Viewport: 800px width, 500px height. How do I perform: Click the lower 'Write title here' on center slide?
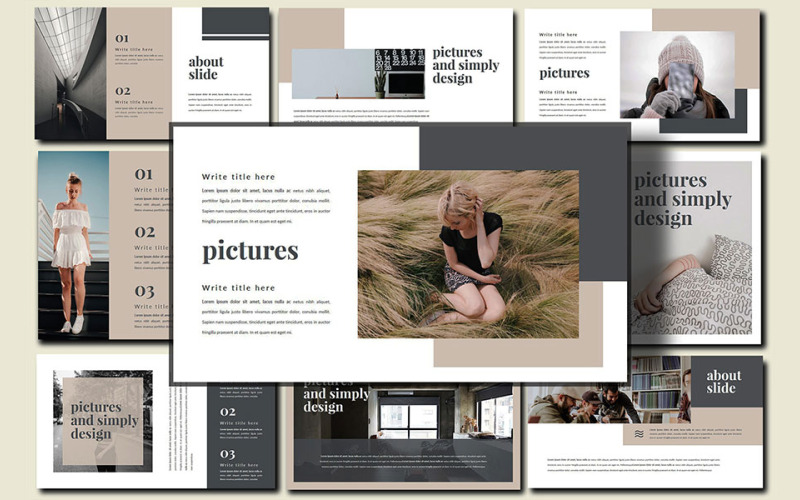click(238, 288)
